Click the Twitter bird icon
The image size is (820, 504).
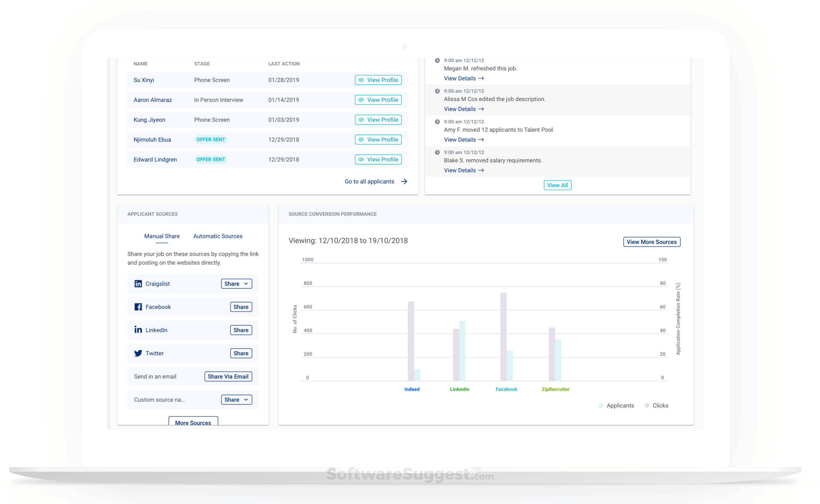tap(138, 353)
